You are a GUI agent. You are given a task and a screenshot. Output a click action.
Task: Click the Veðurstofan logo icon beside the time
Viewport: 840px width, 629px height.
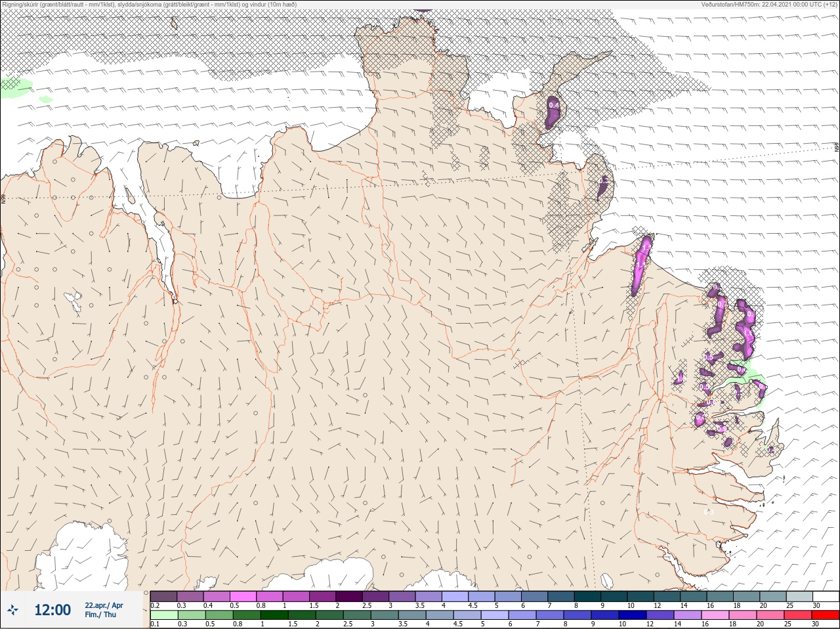pyautogui.click(x=12, y=610)
